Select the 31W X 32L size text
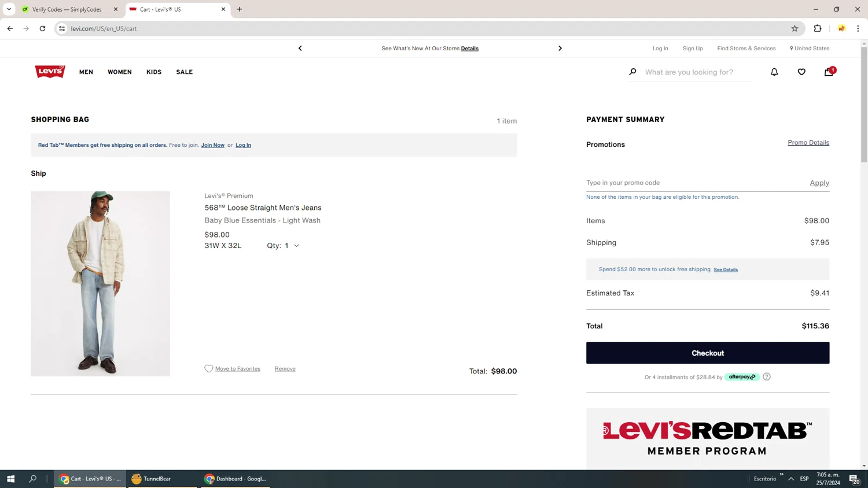 coord(223,246)
